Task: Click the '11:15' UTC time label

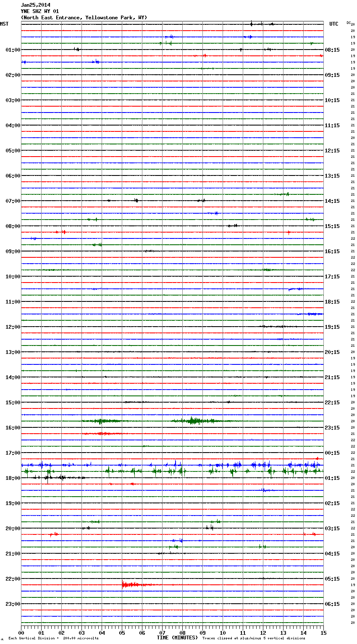Action: click(x=332, y=126)
